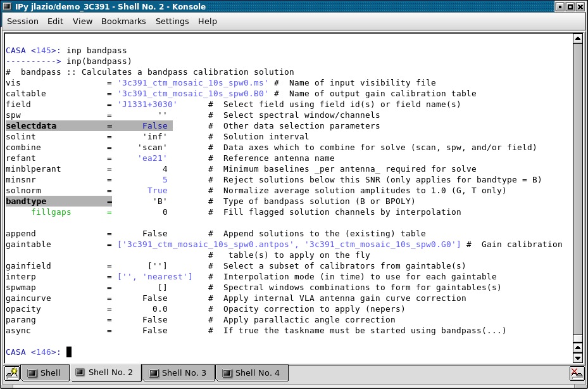This screenshot has width=588, height=389.
Task: Open the Session menu
Action: 23,21
